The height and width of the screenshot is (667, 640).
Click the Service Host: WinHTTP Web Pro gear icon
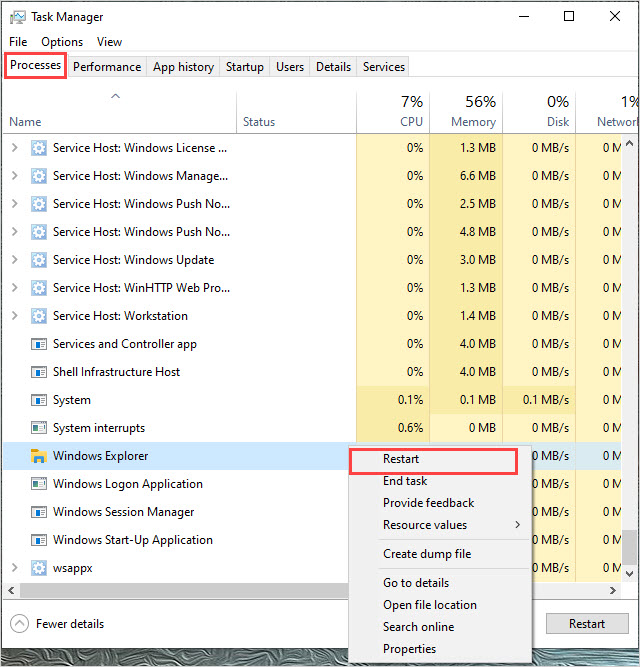(x=39, y=288)
